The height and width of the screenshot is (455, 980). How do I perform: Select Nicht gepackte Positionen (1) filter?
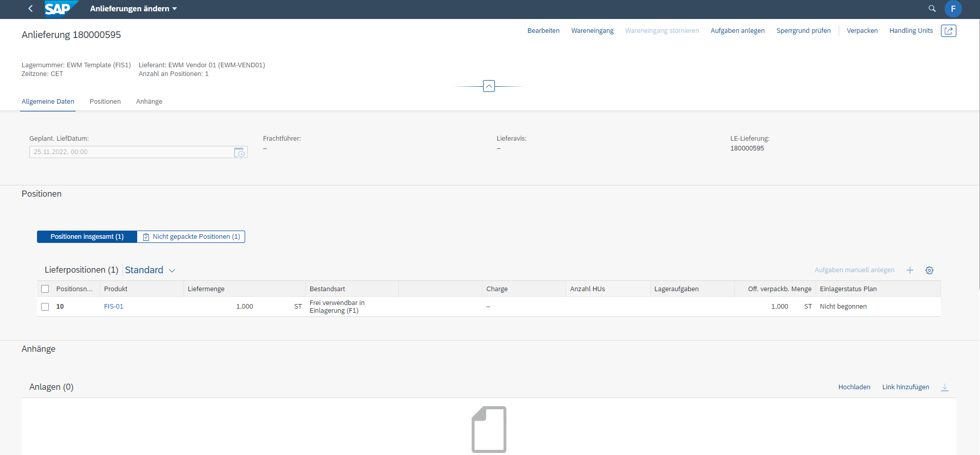click(x=191, y=237)
